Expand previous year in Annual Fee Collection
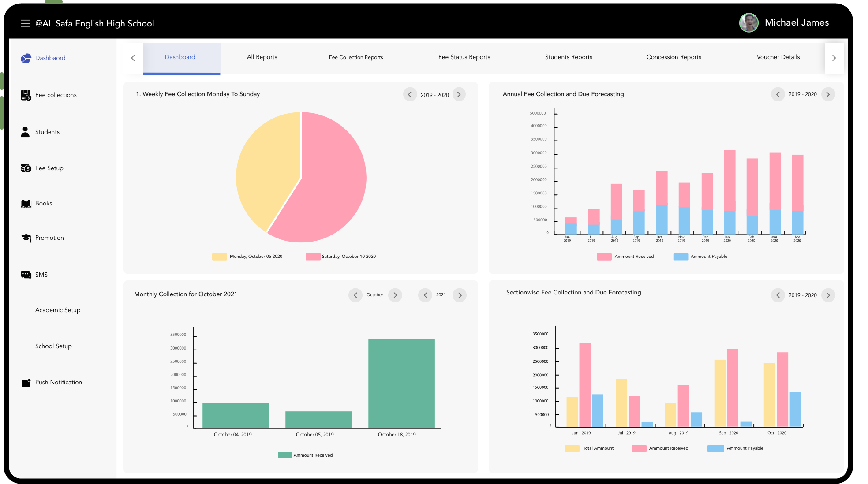Viewport: 868px width, 484px height. pos(778,94)
